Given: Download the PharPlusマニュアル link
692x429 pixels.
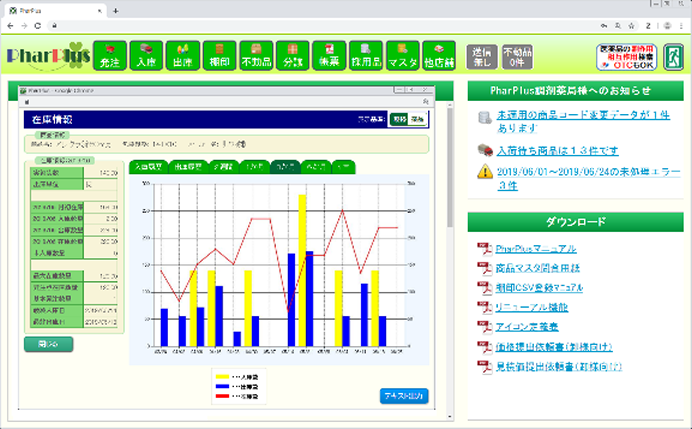Looking at the screenshot, I should (x=536, y=248).
